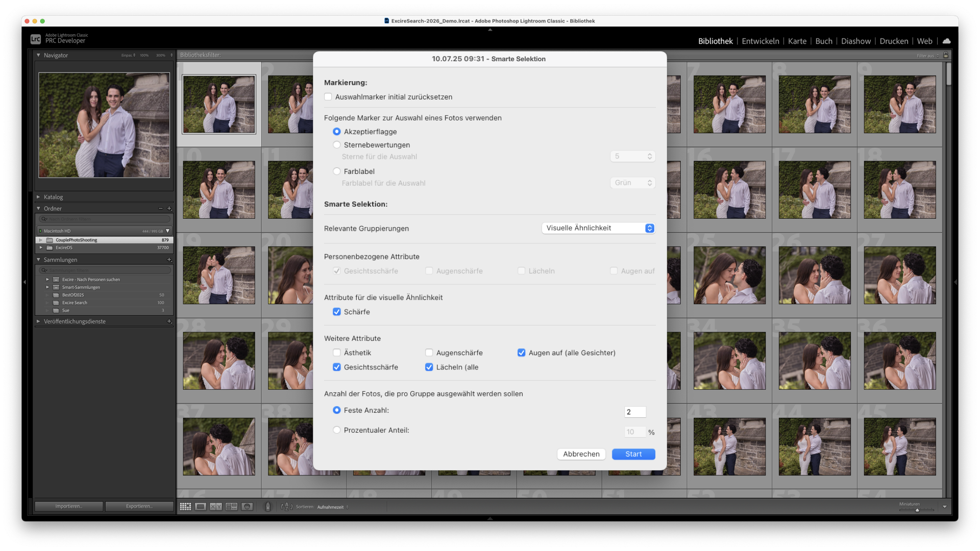Switch to Entwickeln module
The image size is (980, 551).
pos(760,41)
